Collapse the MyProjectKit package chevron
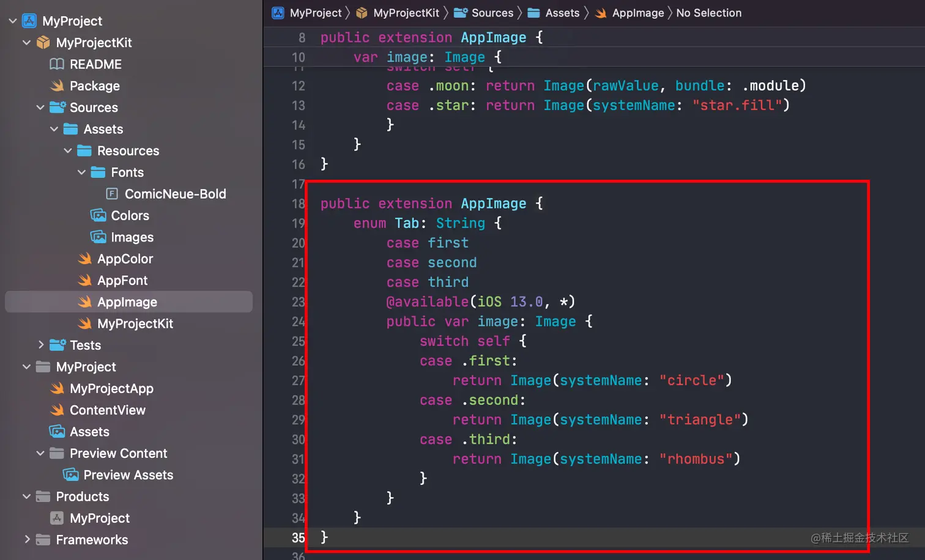This screenshot has width=925, height=560. pos(26,43)
